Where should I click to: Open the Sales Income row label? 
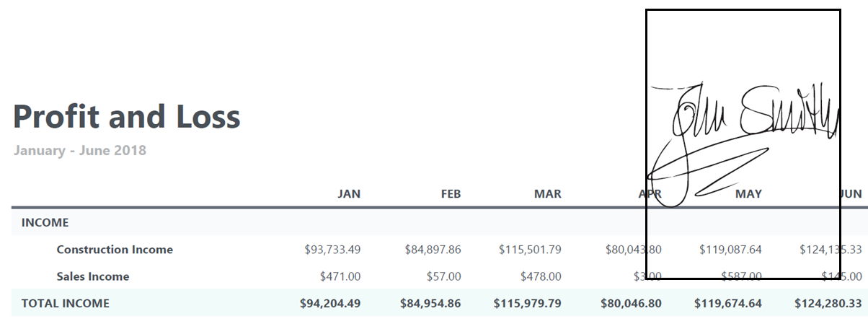pos(93,276)
